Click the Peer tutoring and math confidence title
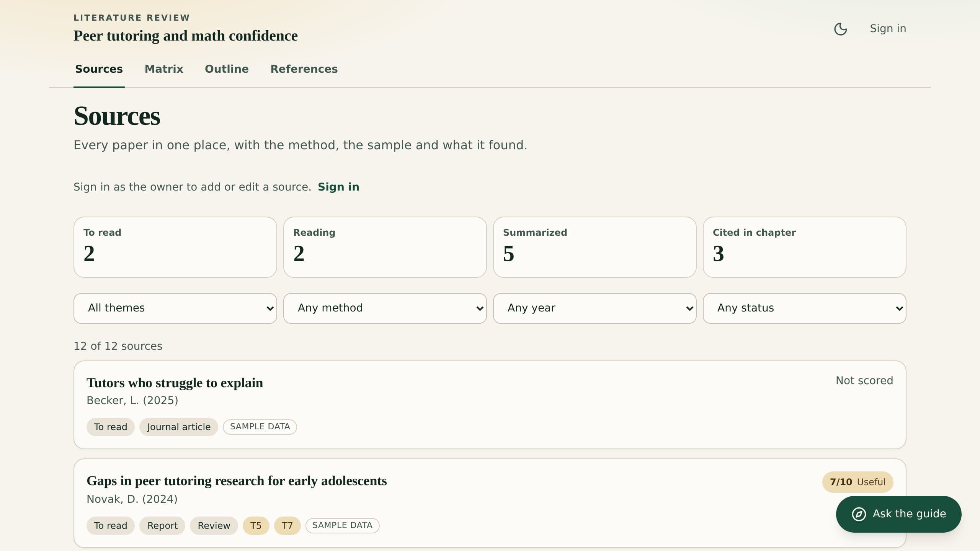Viewport: 980px width, 551px height. pos(186,36)
